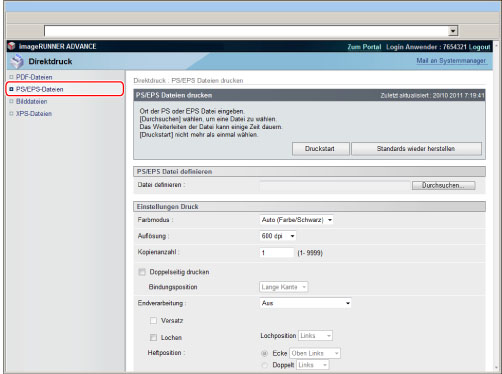Click the bullet icon beside PDF-Dateien
This screenshot has height=374, width=502.
(x=11, y=77)
